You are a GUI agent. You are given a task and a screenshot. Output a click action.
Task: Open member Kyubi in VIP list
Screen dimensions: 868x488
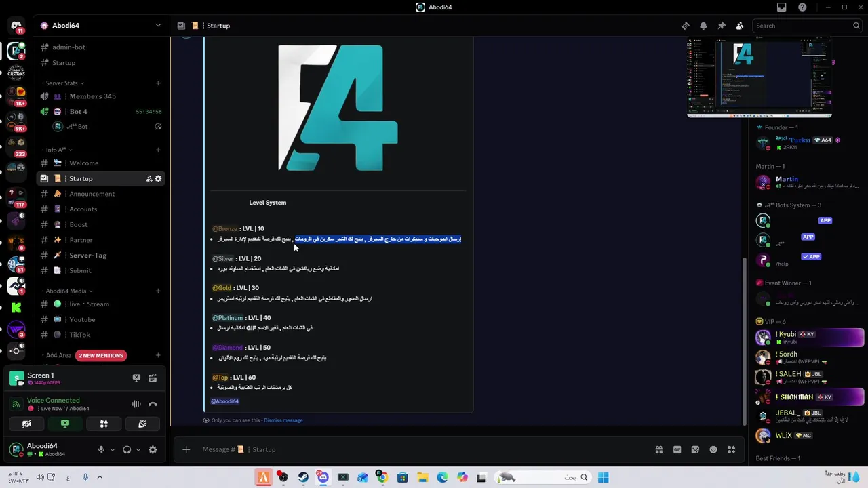tap(808, 338)
